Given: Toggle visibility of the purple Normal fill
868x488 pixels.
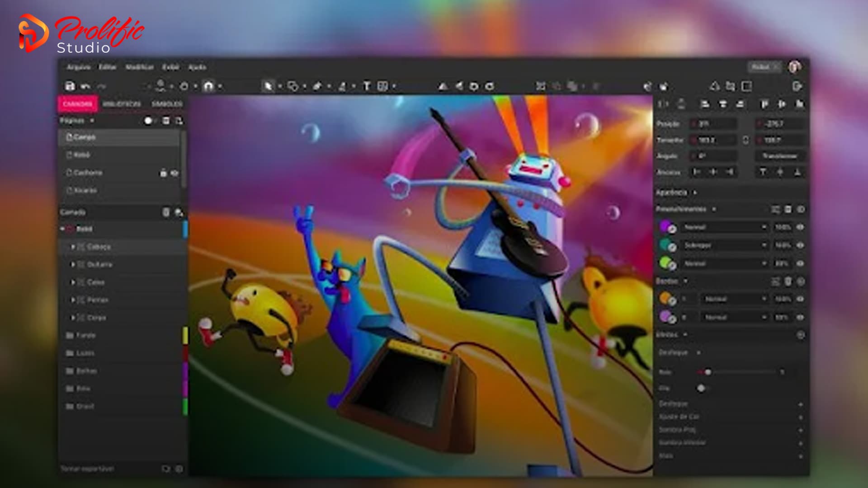Looking at the screenshot, I should (x=800, y=227).
